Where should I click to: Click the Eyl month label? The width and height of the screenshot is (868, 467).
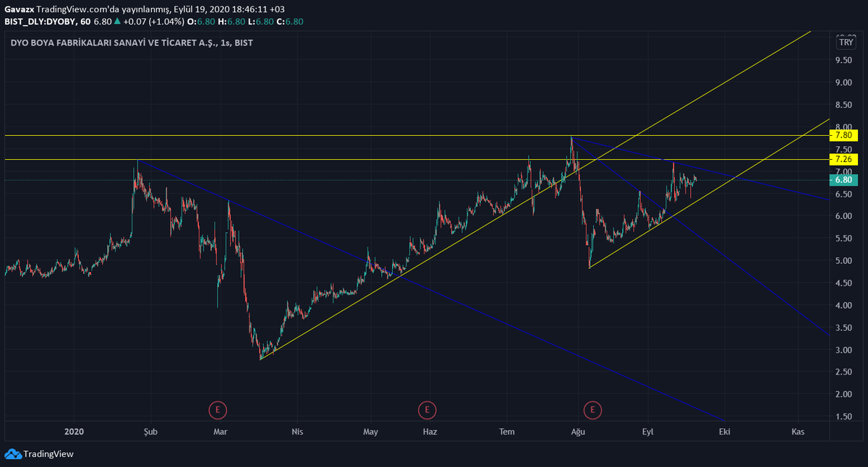(648, 432)
